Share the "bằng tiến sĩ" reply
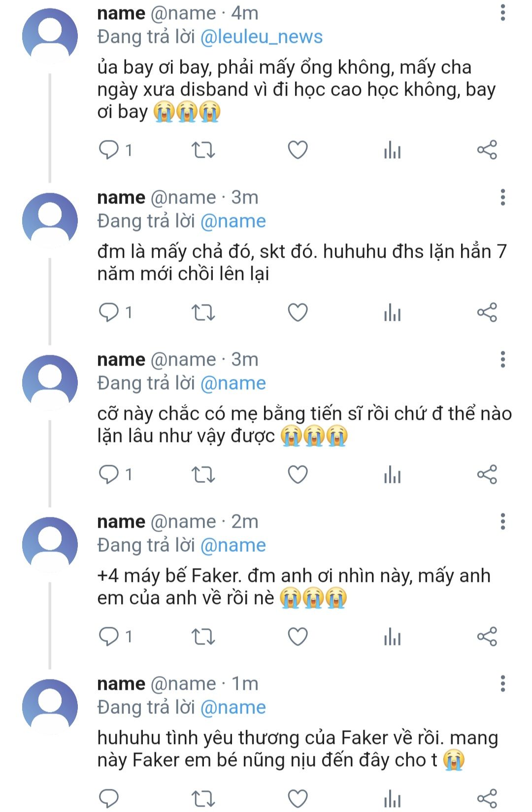 point(487,474)
